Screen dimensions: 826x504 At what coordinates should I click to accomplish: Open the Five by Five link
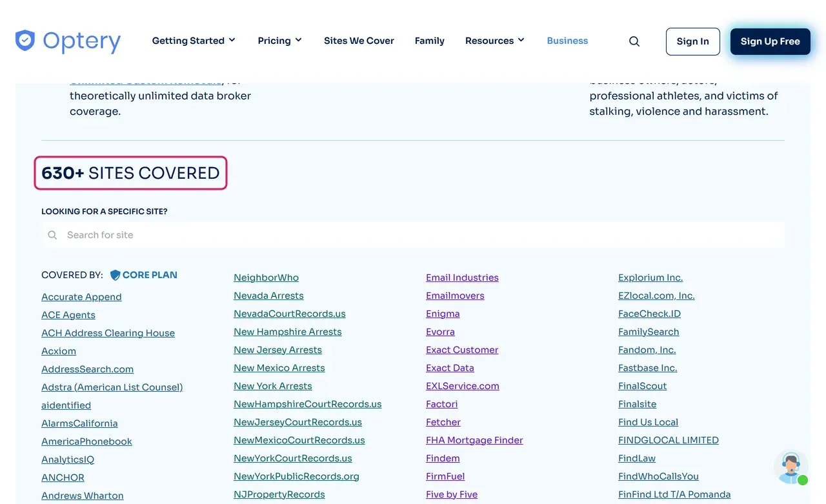point(452,494)
